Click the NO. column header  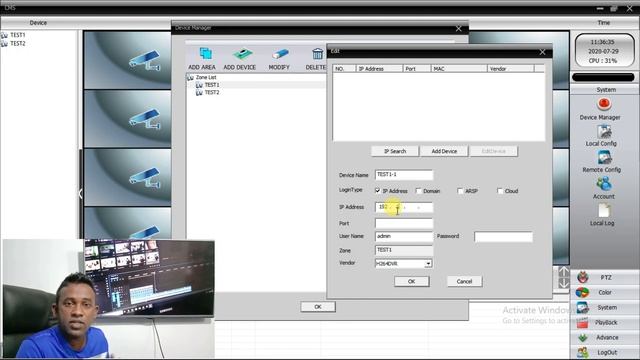point(344,69)
